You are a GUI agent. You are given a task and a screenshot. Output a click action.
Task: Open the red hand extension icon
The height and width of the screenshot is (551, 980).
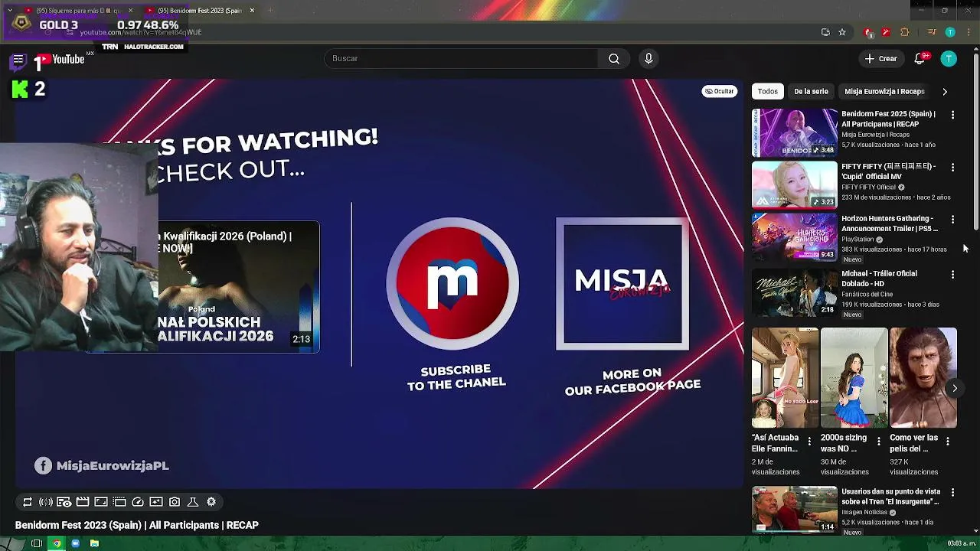pyautogui.click(x=868, y=32)
